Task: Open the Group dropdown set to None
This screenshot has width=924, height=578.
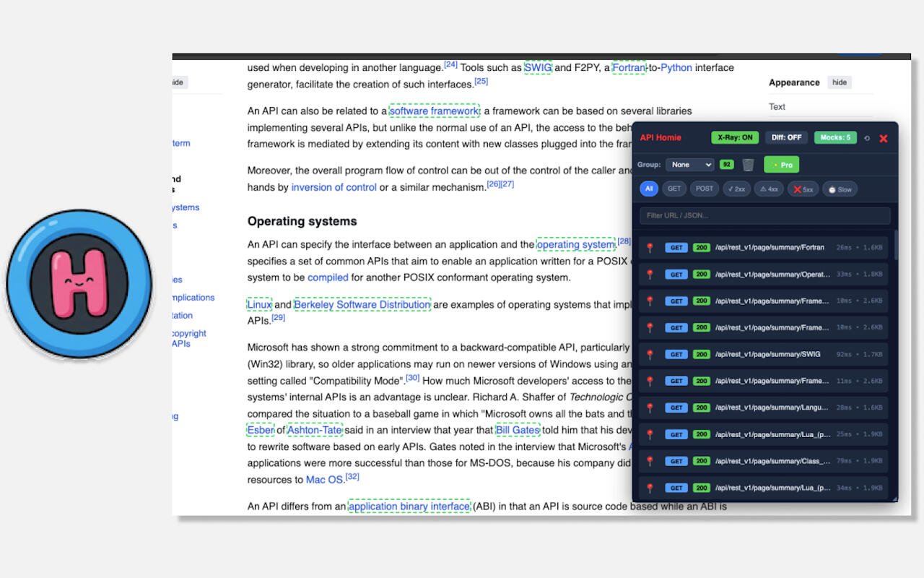Action: (689, 165)
